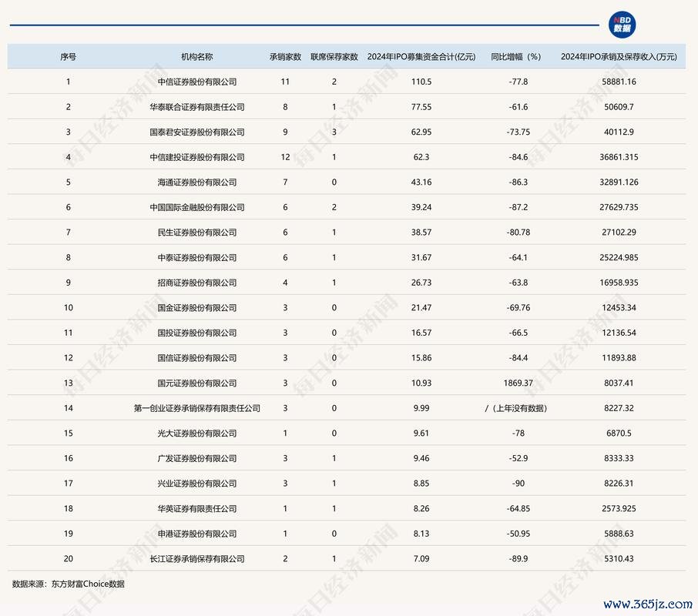This screenshot has height=616, width=698.
Task: Select 国金证券股份有限公司 cell
Action: (x=197, y=308)
